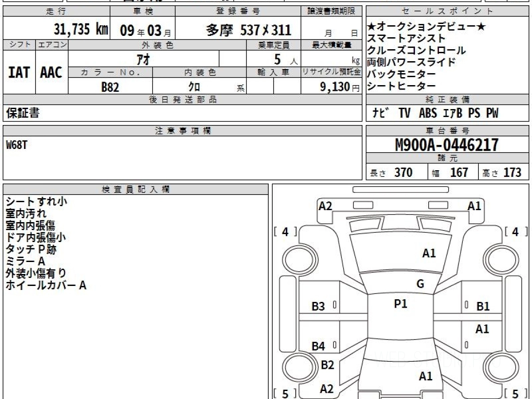The image size is (532, 399).
Task: Click the B4 door damage mark
Action: (318, 346)
